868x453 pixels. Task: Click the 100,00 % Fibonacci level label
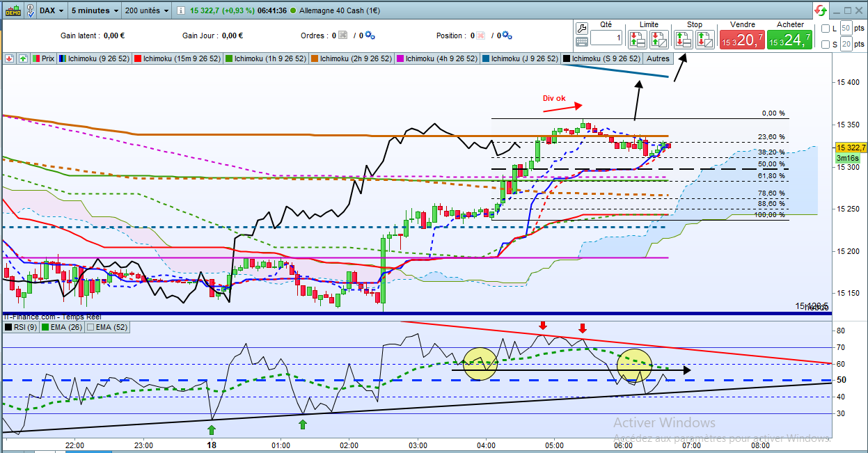pos(771,215)
